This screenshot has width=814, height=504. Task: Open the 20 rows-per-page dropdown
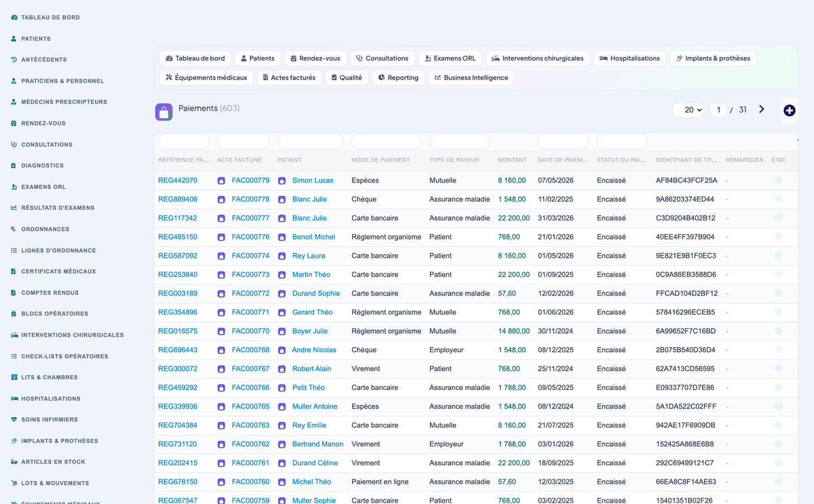pyautogui.click(x=689, y=110)
